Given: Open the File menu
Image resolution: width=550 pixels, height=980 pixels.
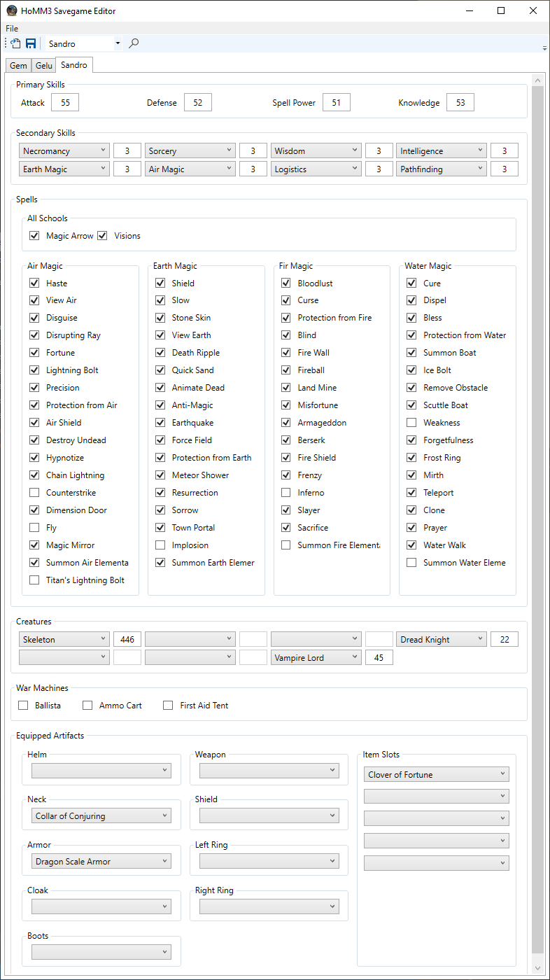Looking at the screenshot, I should 12,29.
